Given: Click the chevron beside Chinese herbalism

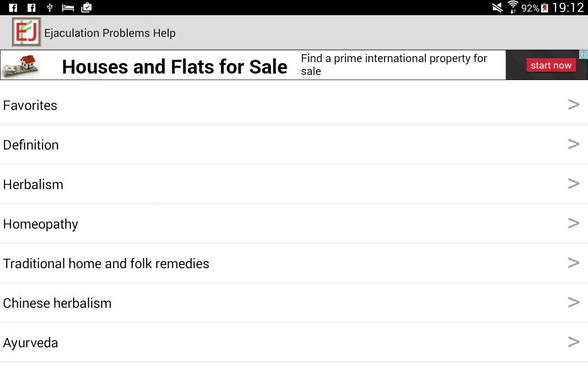Looking at the screenshot, I should coord(573,303).
